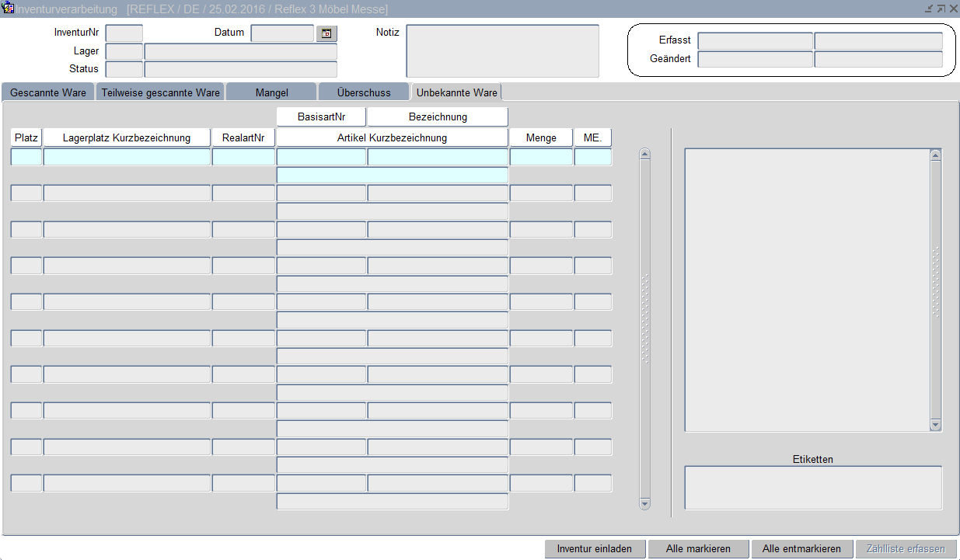This screenshot has width=960, height=560.
Task: Click the Alle markieren button
Action: [x=698, y=548]
